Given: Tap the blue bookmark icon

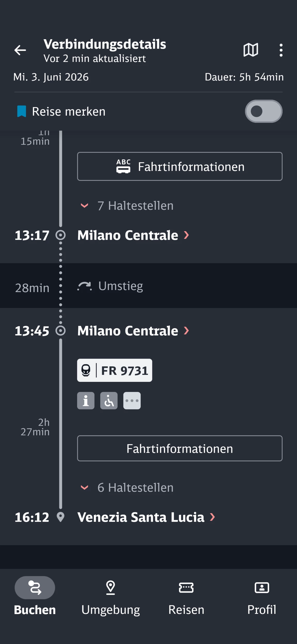Looking at the screenshot, I should (22, 111).
